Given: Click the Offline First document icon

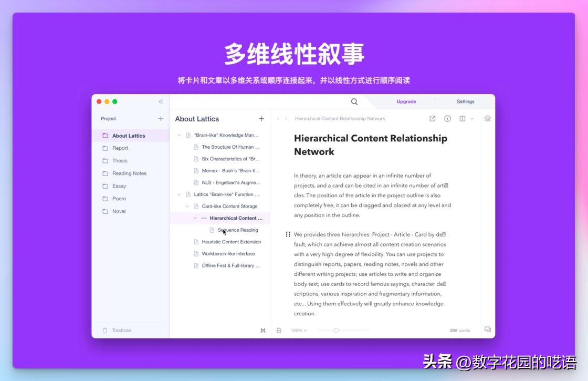Looking at the screenshot, I should click(x=196, y=266).
